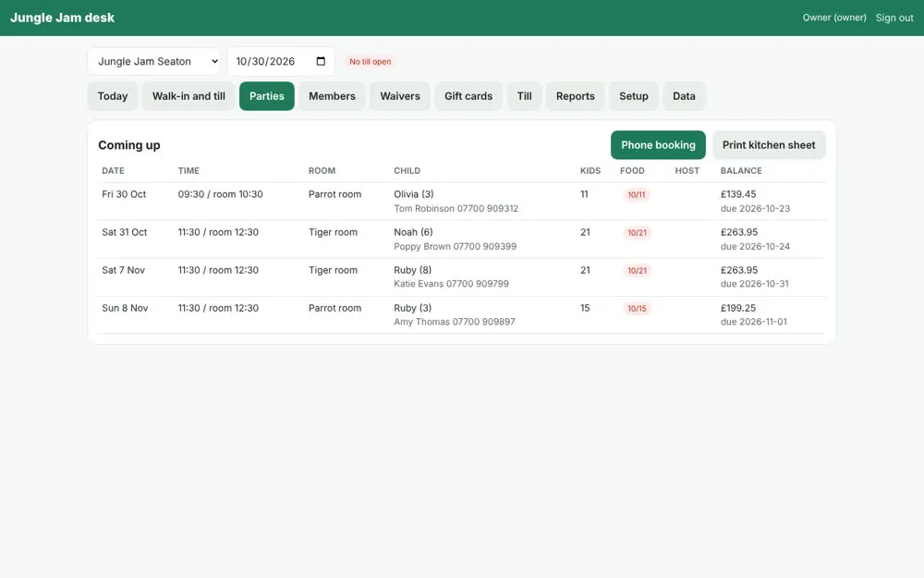The height and width of the screenshot is (578, 924).
Task: Select the Parties tab
Action: (x=267, y=96)
